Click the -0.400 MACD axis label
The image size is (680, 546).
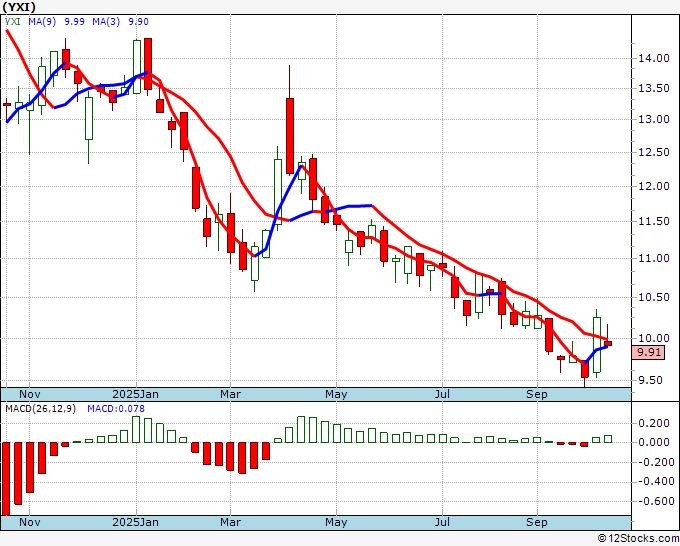pyautogui.click(x=654, y=481)
